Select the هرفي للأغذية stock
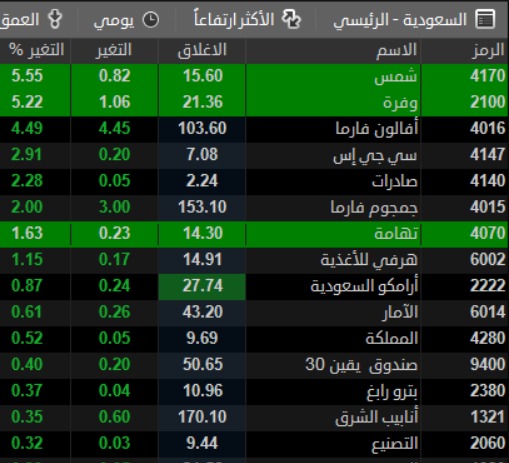This screenshot has width=509, height=463. tap(369, 260)
